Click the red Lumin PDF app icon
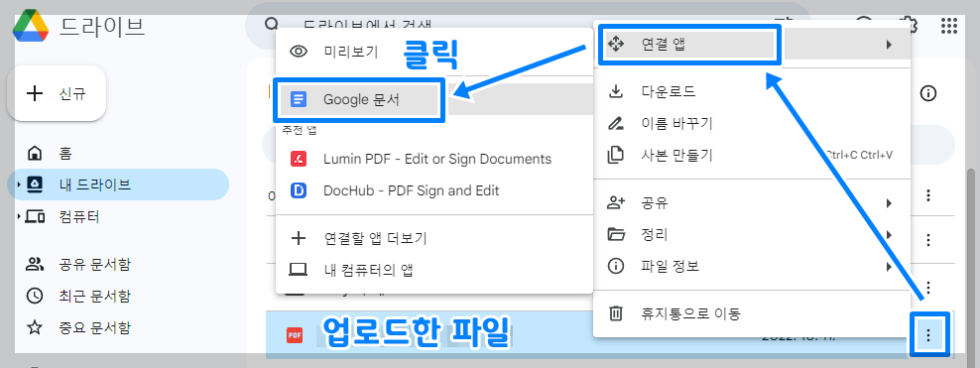980x368 pixels. point(299,159)
